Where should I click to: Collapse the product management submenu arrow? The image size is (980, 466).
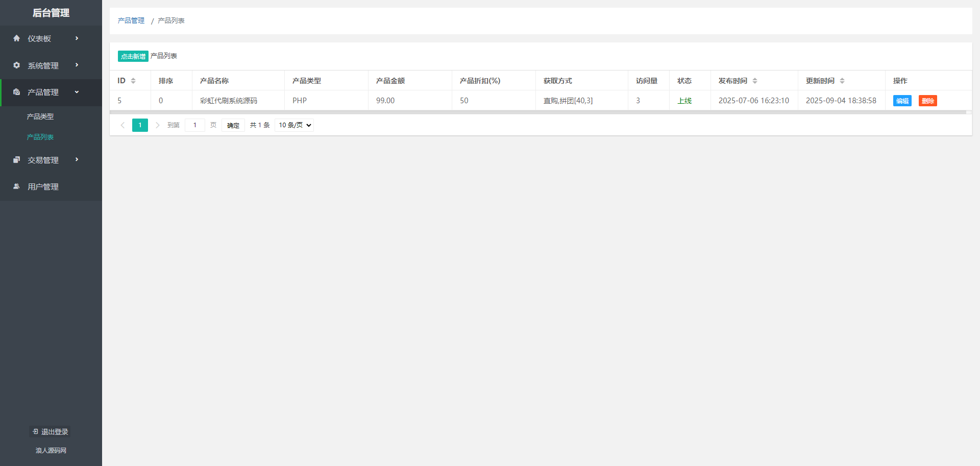(x=77, y=92)
